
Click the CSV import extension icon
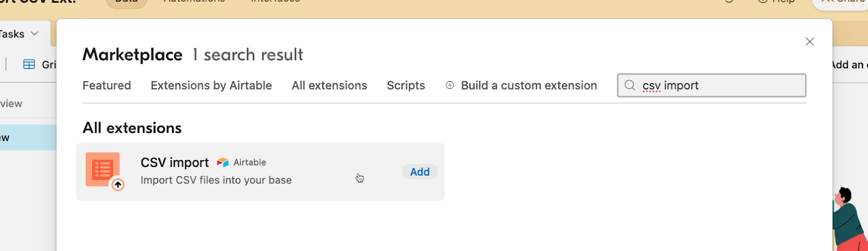pos(104,171)
